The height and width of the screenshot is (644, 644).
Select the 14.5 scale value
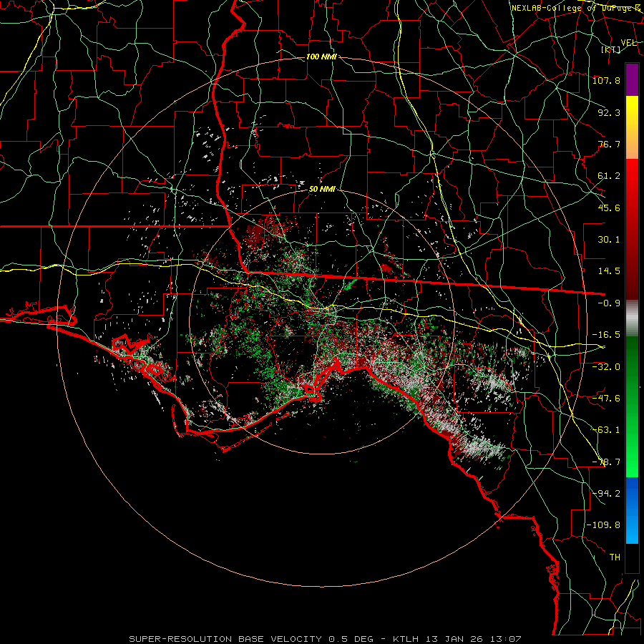(x=609, y=271)
